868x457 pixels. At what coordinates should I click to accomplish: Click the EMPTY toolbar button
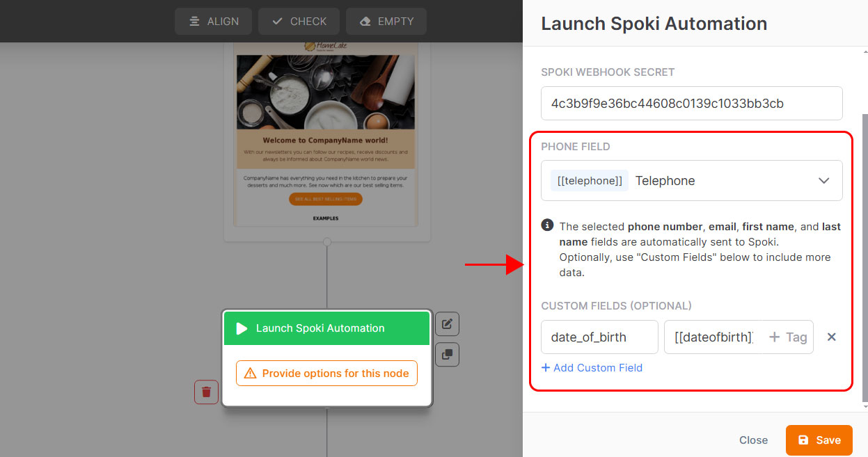click(x=386, y=22)
